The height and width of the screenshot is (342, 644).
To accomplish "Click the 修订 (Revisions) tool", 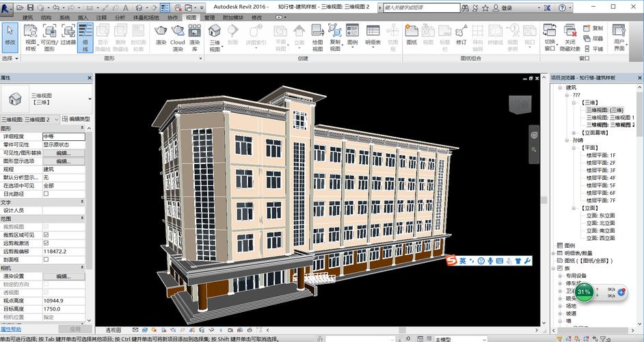I will pyautogui.click(x=461, y=35).
